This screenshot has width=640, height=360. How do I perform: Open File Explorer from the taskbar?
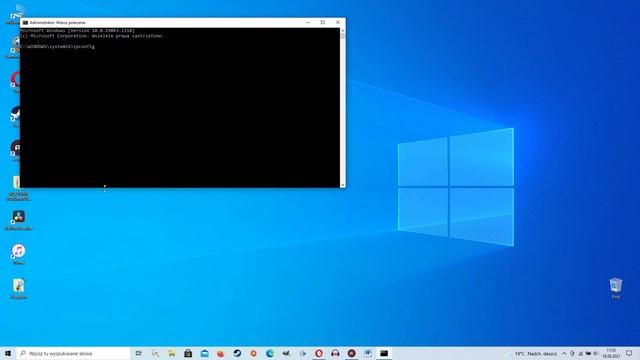[x=171, y=353]
